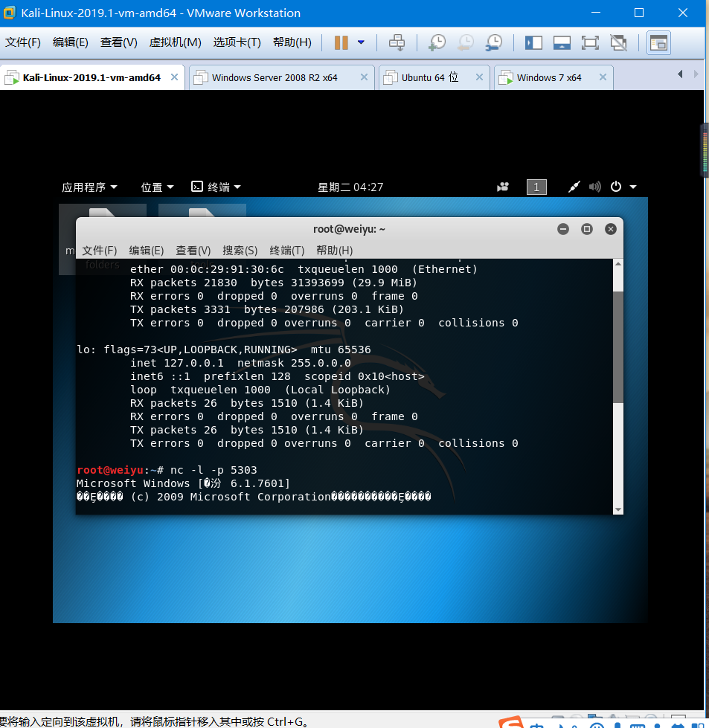Expand Kali 应用程序 menu
Screen dimensions: 709x728
coord(89,187)
